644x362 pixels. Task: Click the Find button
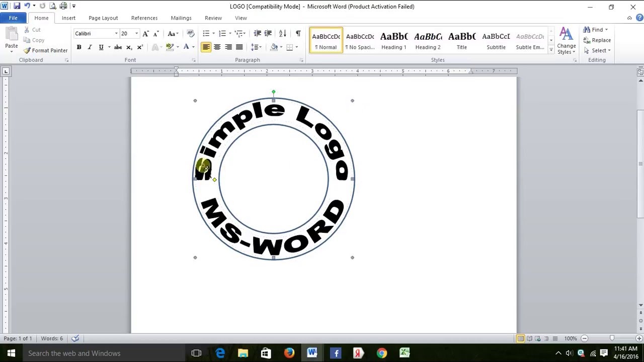coord(596,30)
